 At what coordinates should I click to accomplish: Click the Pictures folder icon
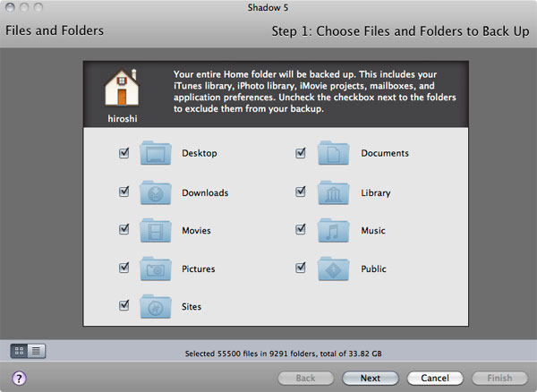tap(156, 268)
